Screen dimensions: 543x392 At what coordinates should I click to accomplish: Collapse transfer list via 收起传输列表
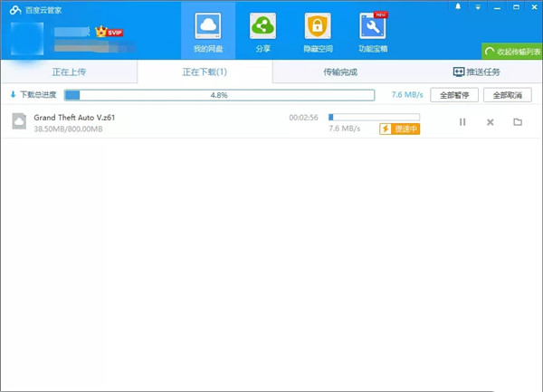(x=512, y=52)
